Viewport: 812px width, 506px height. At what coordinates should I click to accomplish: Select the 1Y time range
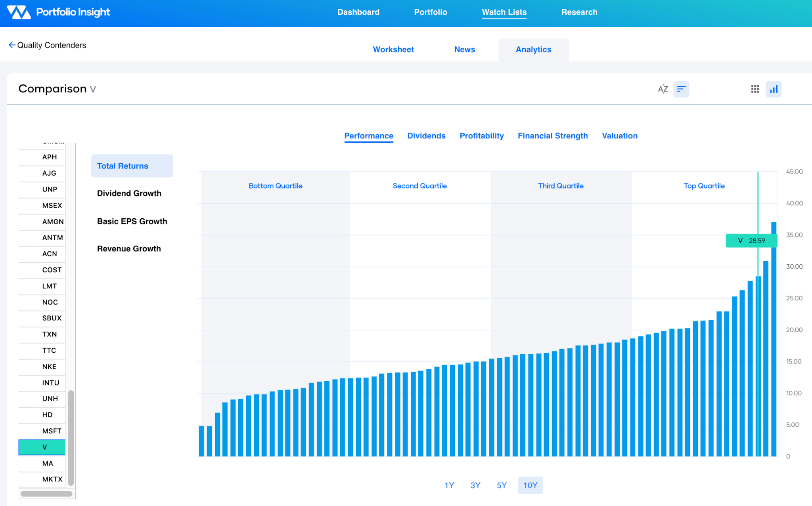point(449,485)
